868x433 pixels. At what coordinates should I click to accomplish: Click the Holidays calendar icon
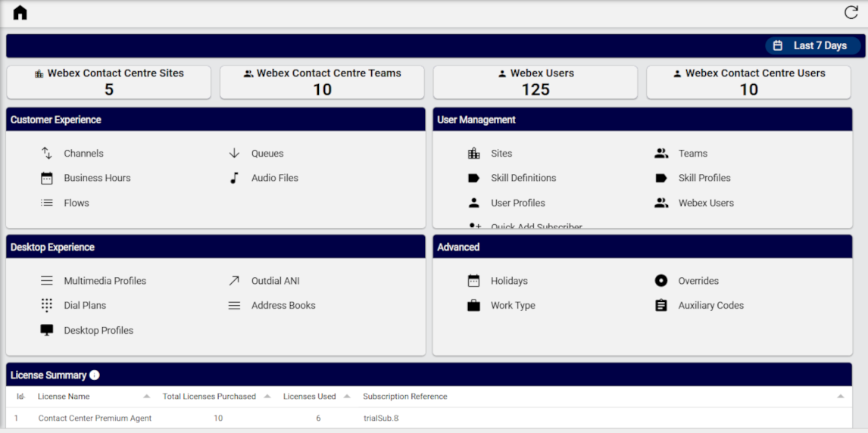tap(474, 281)
